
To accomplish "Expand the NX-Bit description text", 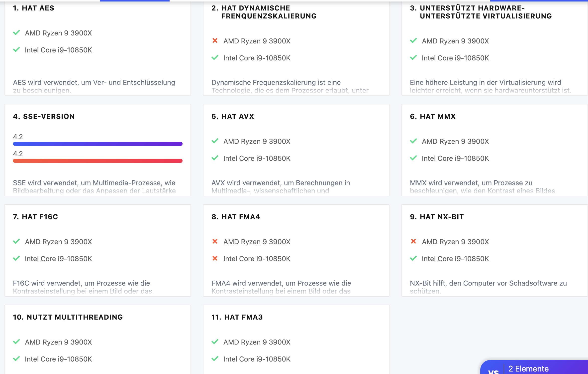I will [488, 287].
